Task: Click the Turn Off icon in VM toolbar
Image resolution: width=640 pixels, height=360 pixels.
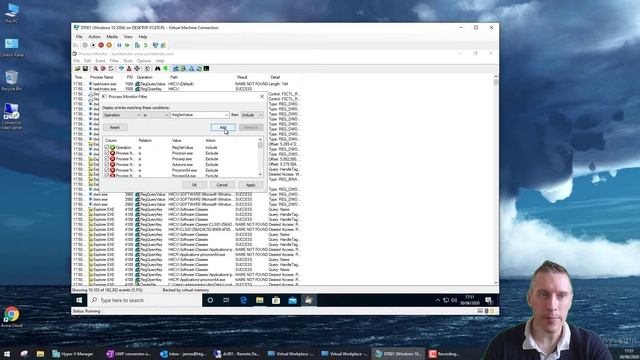Action: (x=93, y=45)
